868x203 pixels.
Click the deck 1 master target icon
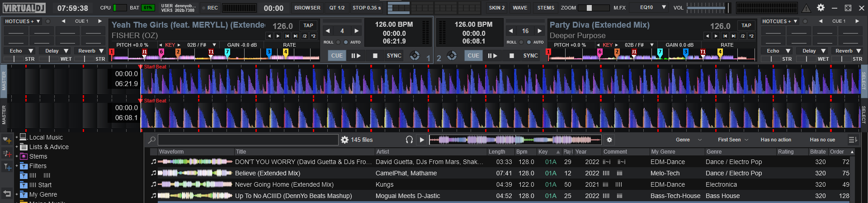tap(415, 56)
